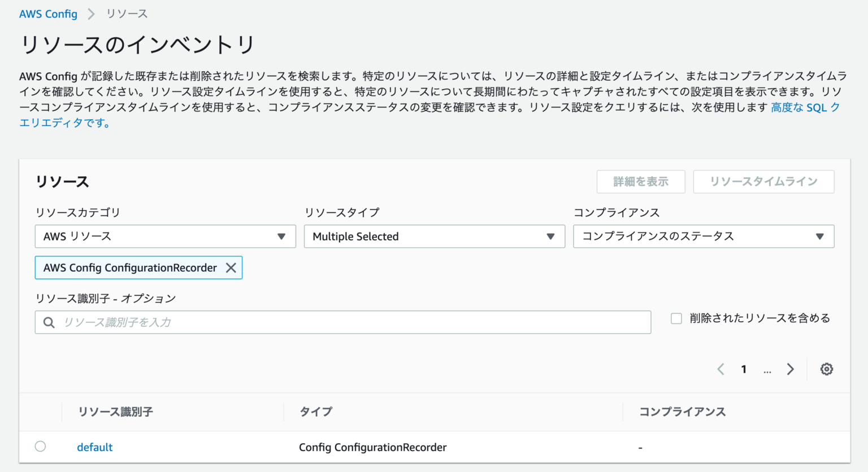Navigate to AWS Config via breadcrumb

click(48, 14)
